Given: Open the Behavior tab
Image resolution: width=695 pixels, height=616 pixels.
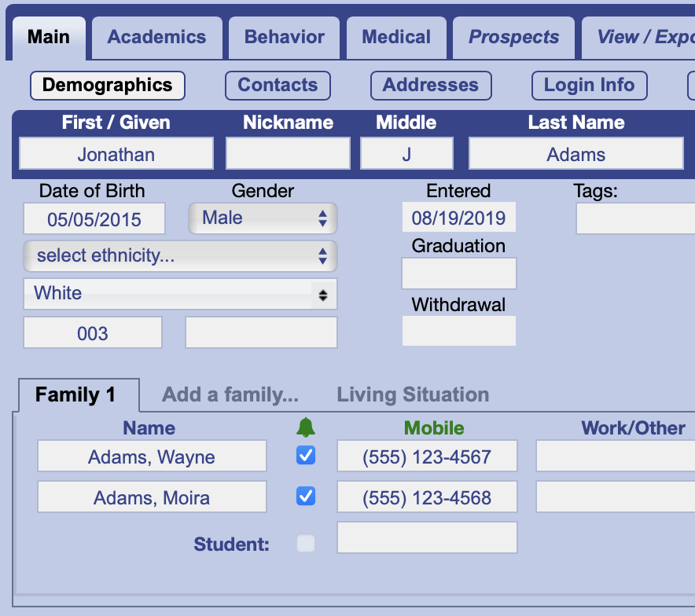Looking at the screenshot, I should 284,37.
